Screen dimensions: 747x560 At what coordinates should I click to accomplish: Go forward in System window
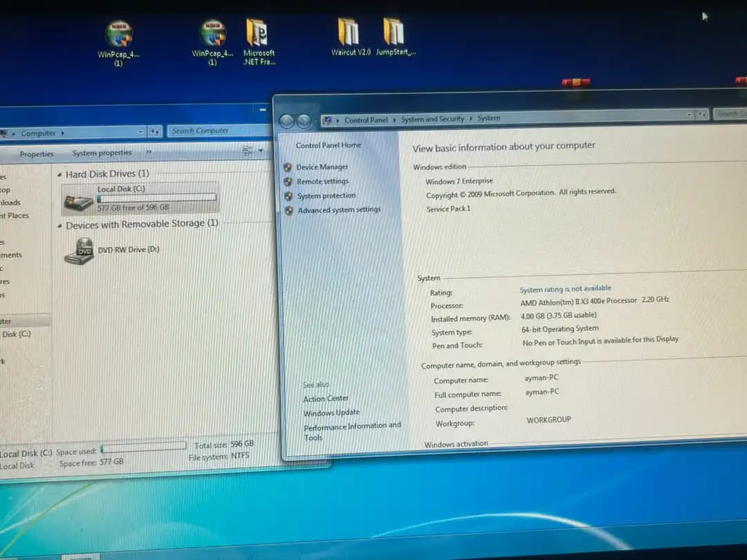pyautogui.click(x=304, y=121)
